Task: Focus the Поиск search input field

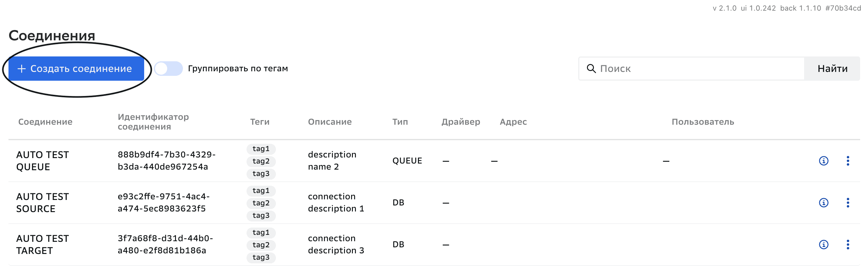Action: coord(697,69)
